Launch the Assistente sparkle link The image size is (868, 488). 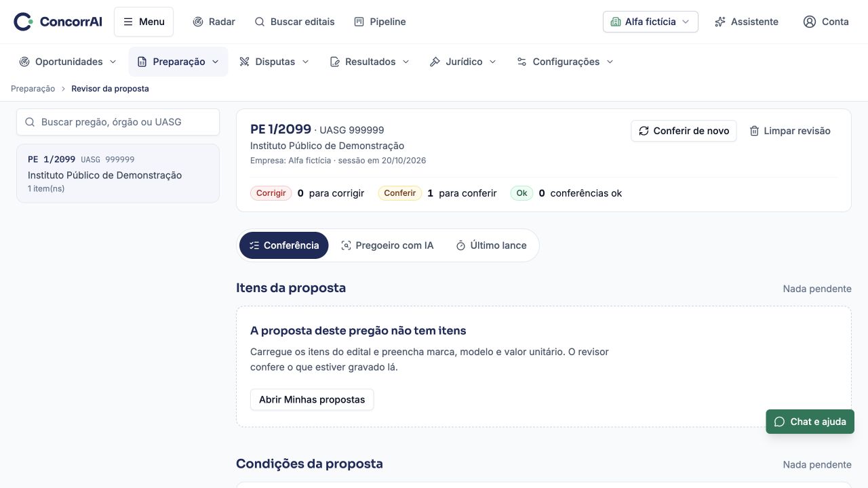747,22
